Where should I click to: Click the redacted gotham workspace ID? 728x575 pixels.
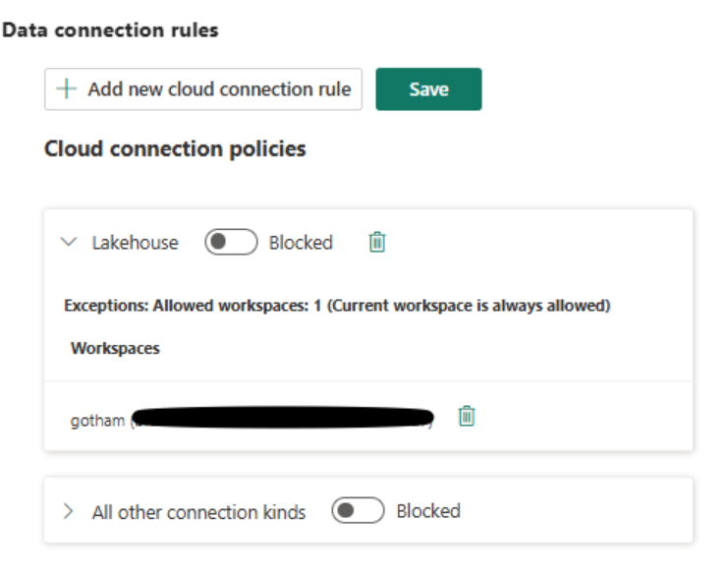tap(283, 420)
